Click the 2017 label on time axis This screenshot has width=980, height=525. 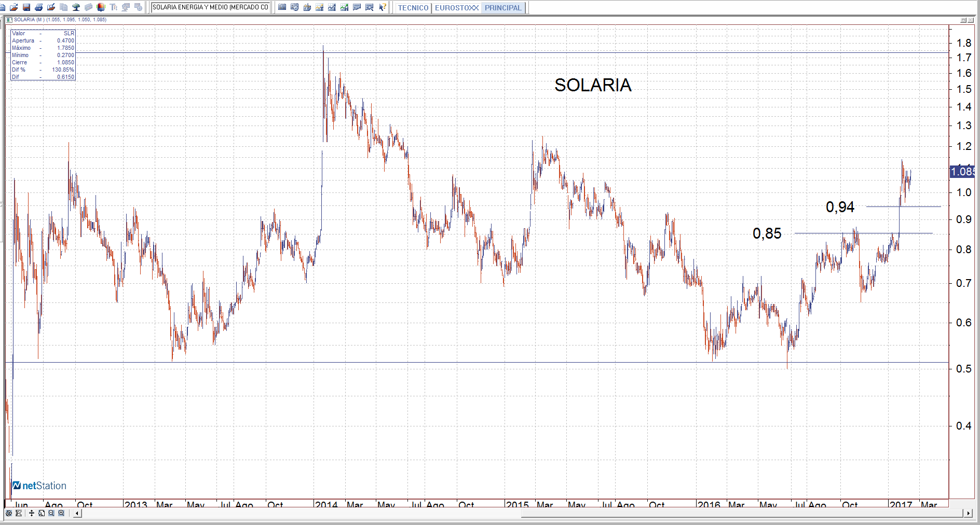pos(901,504)
